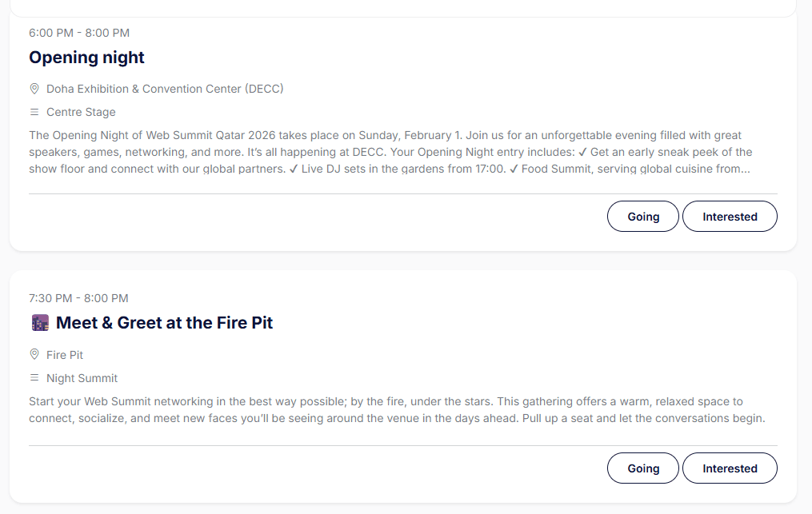Select the Night Summit track label

tap(82, 378)
